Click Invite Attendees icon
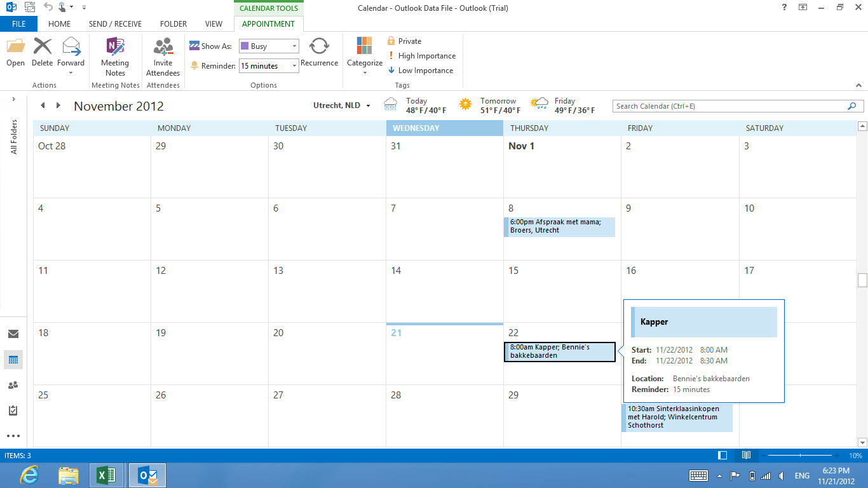The width and height of the screenshot is (868, 488). click(x=163, y=46)
